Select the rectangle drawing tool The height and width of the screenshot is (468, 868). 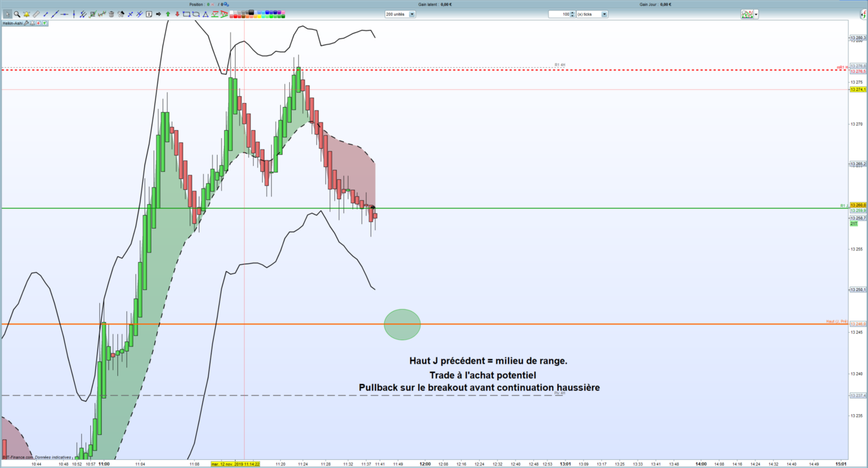[x=186, y=14]
